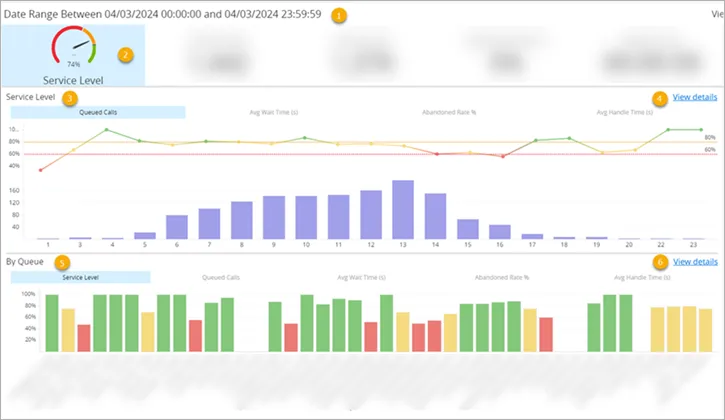The image size is (725, 420).
Task: Click the red service level point at hour 1
Action: pos(41,170)
